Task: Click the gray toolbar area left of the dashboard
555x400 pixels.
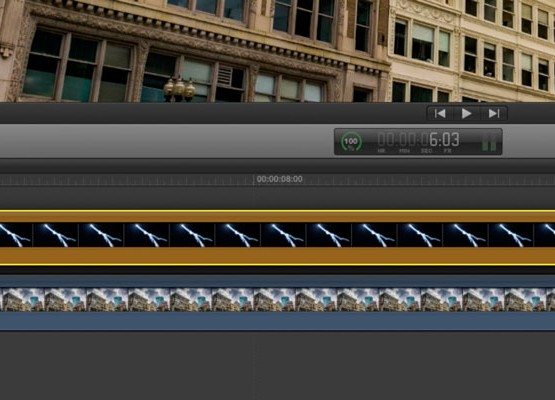Action: click(x=166, y=141)
